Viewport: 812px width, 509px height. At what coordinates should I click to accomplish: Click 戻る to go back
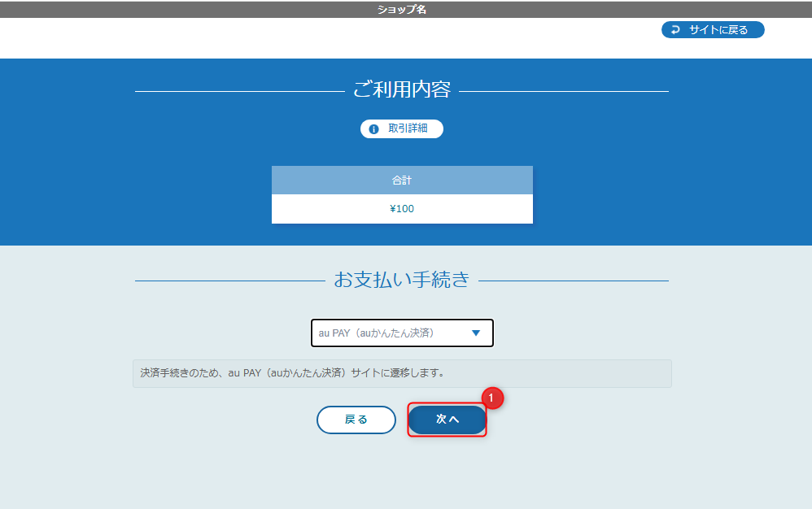coord(356,420)
